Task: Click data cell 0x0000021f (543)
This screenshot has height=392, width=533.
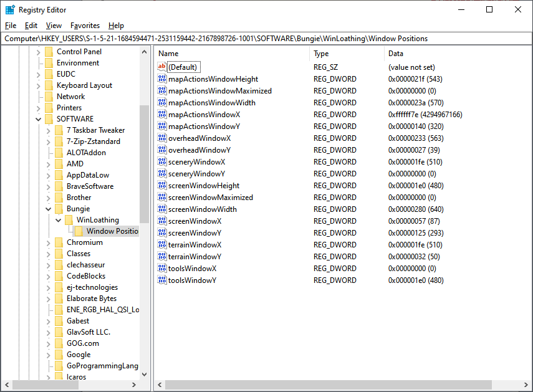Action: coord(415,79)
